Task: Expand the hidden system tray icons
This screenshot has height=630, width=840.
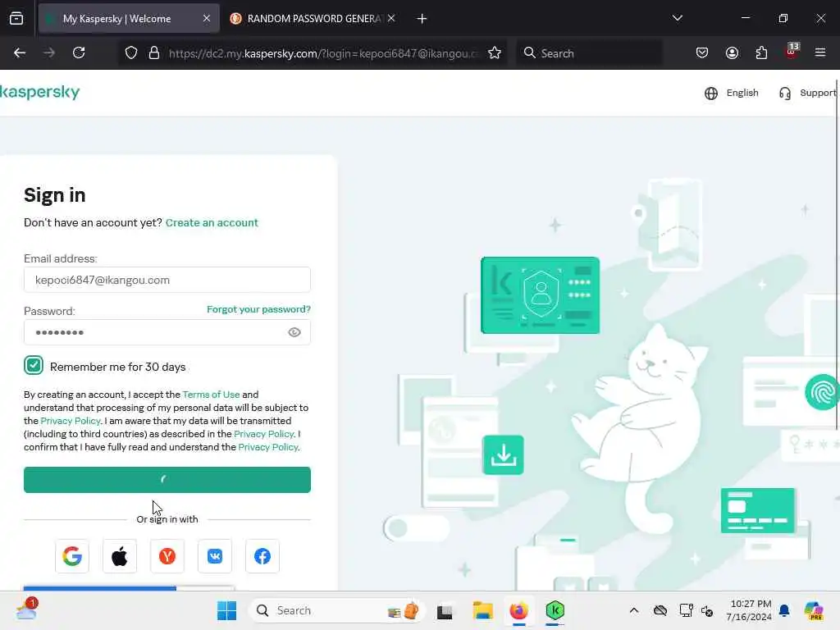Action: point(634,610)
